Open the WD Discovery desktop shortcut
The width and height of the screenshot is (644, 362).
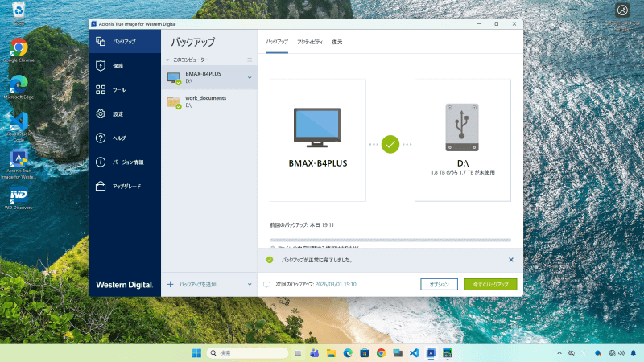(19, 199)
